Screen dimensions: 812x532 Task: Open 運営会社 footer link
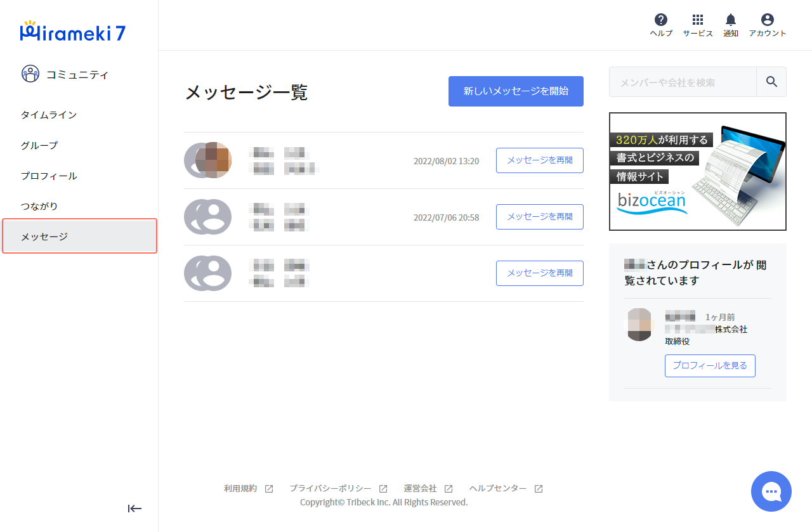pos(421,489)
